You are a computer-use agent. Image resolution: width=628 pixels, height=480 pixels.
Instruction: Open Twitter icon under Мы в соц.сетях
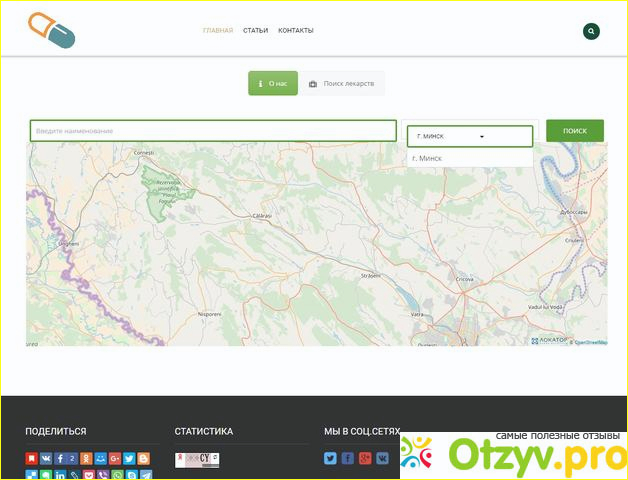point(330,458)
